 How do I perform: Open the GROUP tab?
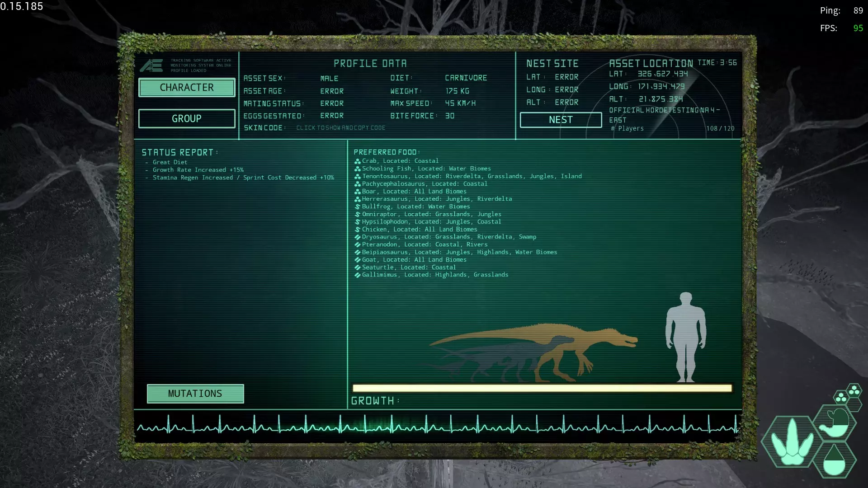187,119
